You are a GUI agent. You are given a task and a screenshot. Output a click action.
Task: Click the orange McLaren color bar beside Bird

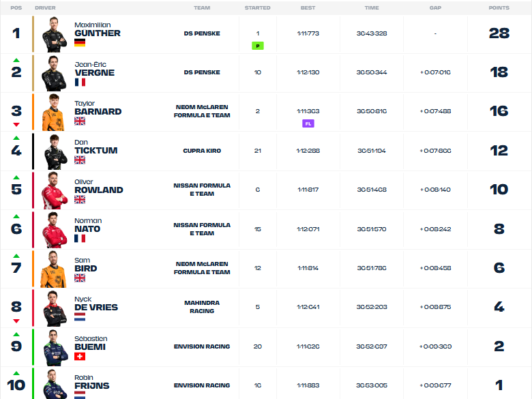coord(33,269)
